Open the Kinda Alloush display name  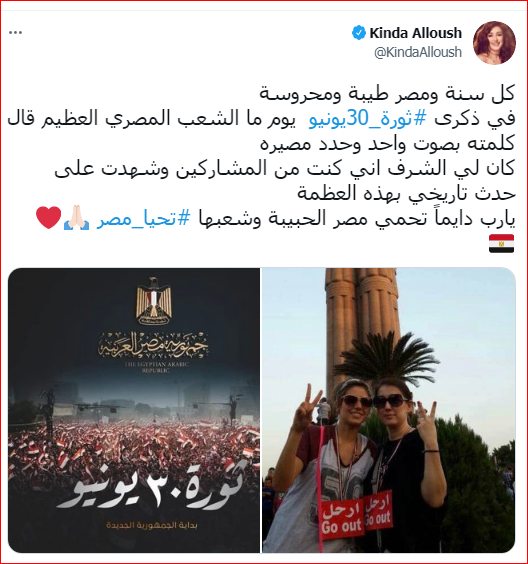coord(415,33)
